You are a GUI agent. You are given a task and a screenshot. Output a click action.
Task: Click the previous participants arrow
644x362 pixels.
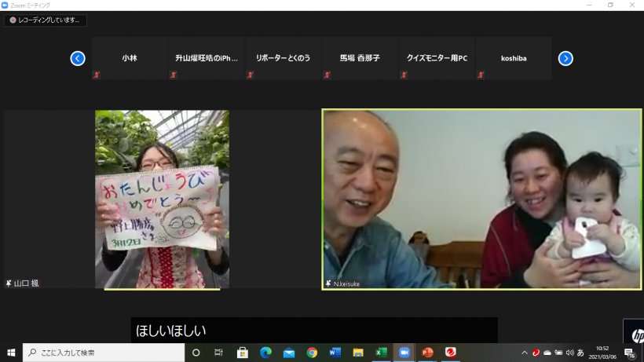(78, 58)
